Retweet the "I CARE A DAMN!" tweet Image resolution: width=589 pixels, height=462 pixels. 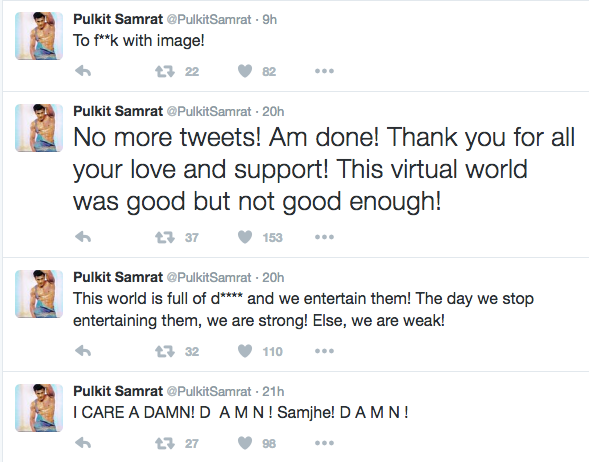165,443
